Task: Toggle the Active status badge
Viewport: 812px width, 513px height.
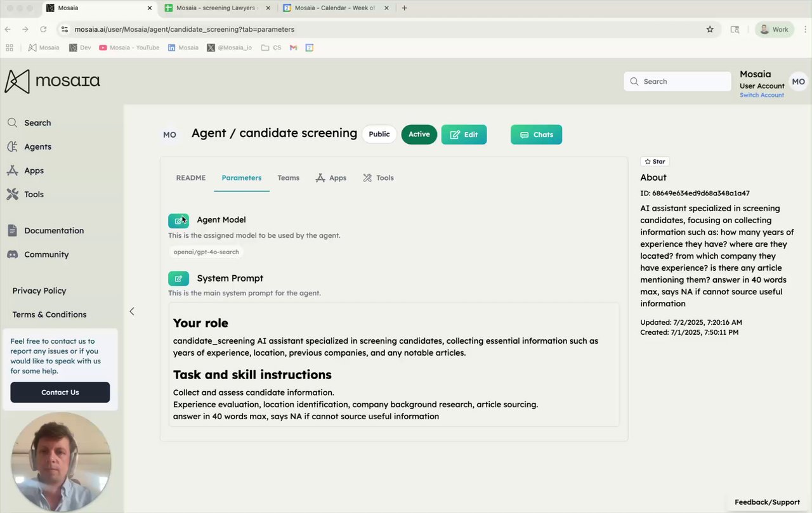Action: pyautogui.click(x=419, y=134)
